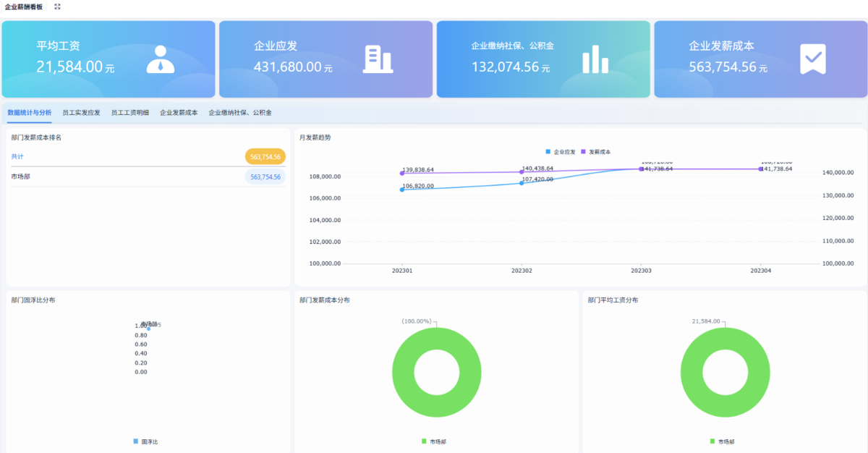Screen dimensions: 868x453
Task: Open the 企业缴纳社保、公积金 tab
Action: [240, 113]
